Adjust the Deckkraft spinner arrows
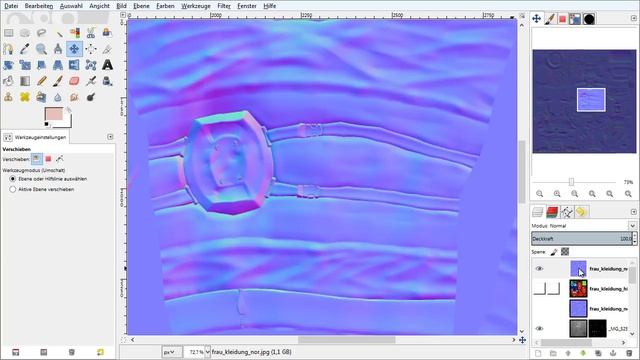 [x=635, y=239]
